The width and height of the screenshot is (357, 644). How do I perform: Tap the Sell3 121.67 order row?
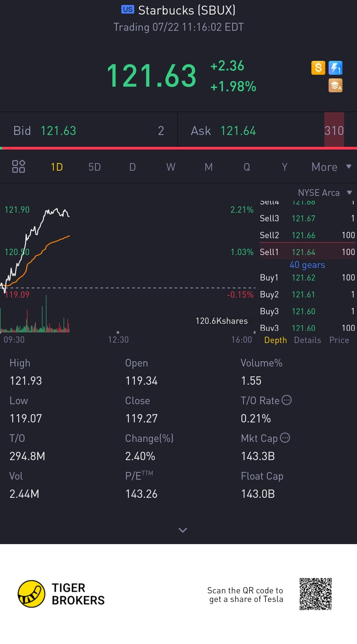click(x=307, y=218)
